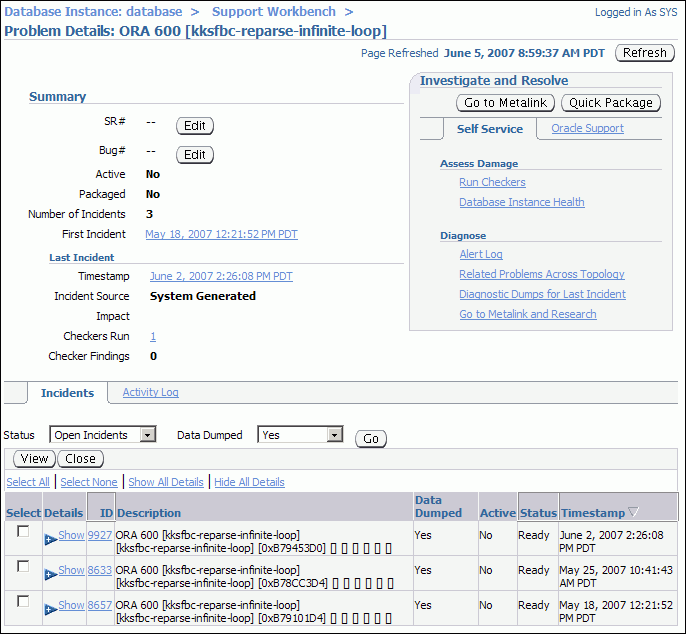
Task: Open the Alert Log link
Action: 480,255
